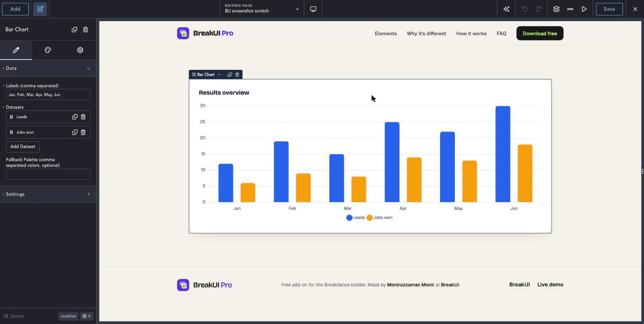Open the structure layers icon
Image resolution: width=644 pixels, height=324 pixels.
(556, 9)
